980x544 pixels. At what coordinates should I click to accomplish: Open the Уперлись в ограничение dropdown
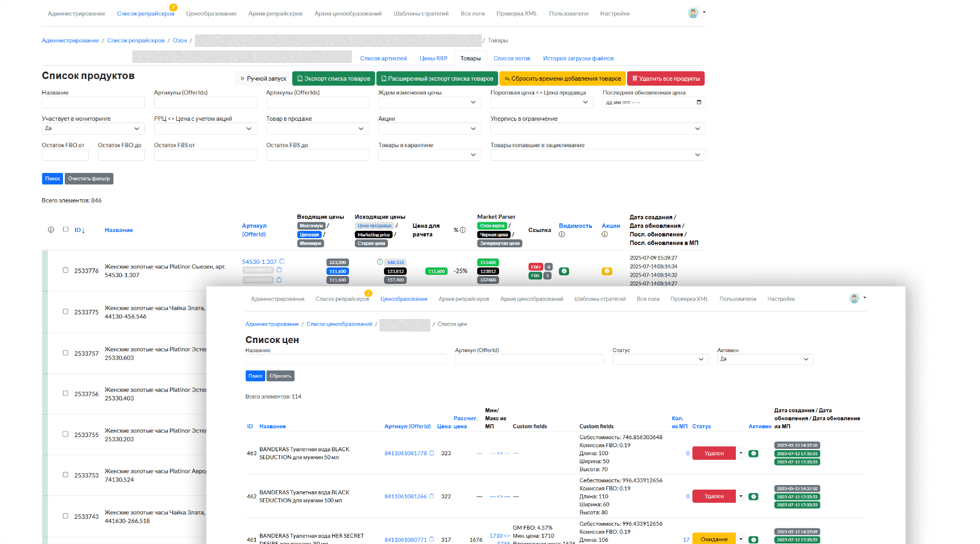pyautogui.click(x=598, y=128)
